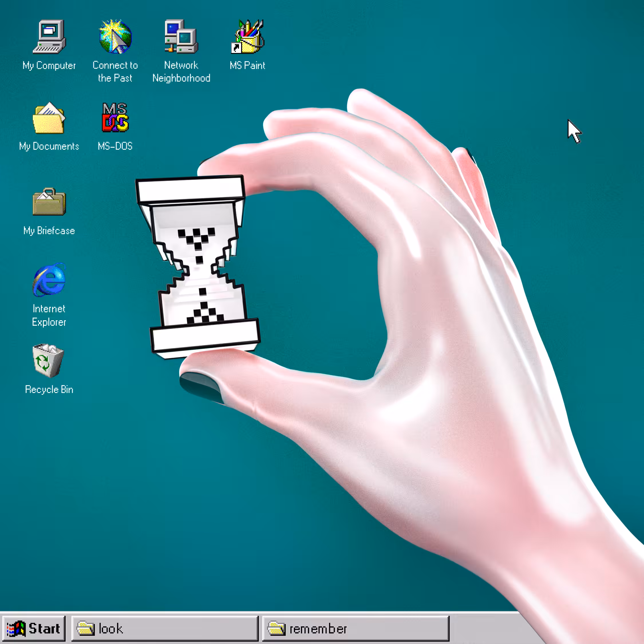Screen dimensions: 644x644
Task: Open the My Computer desktop icon
Action: (x=49, y=37)
